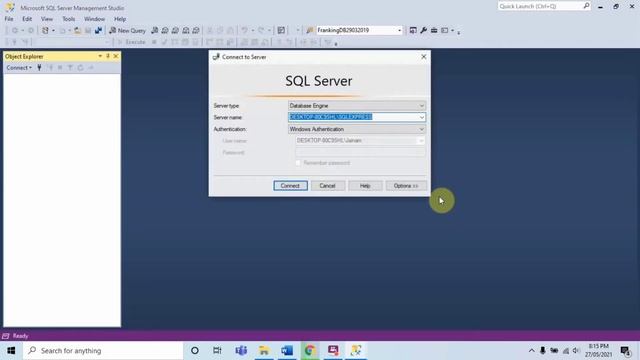The image size is (640, 360).
Task: Open Google Chrome from taskbar
Action: point(310,351)
